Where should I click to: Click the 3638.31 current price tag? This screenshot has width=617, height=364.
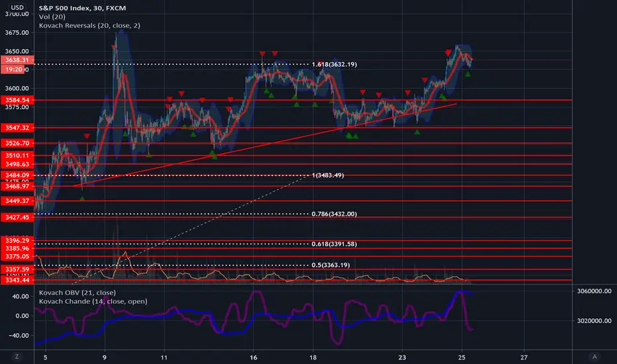(17, 60)
